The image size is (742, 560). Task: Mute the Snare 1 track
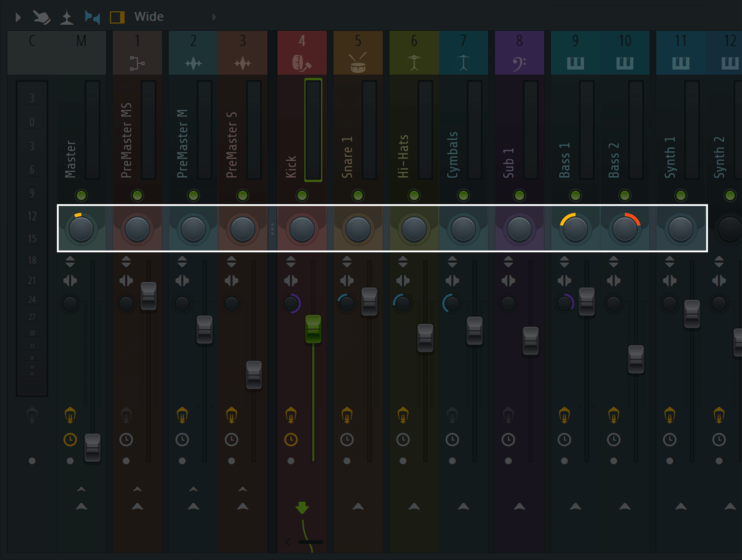tap(358, 195)
